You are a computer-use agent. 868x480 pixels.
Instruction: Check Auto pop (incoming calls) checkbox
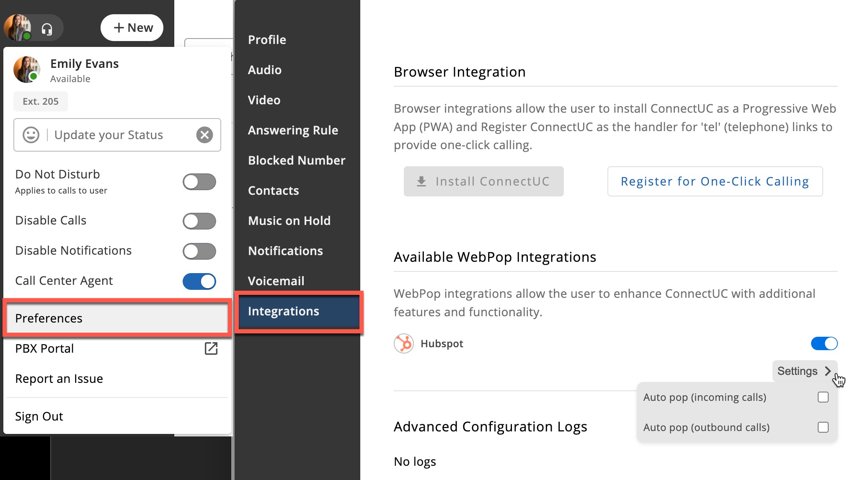823,397
